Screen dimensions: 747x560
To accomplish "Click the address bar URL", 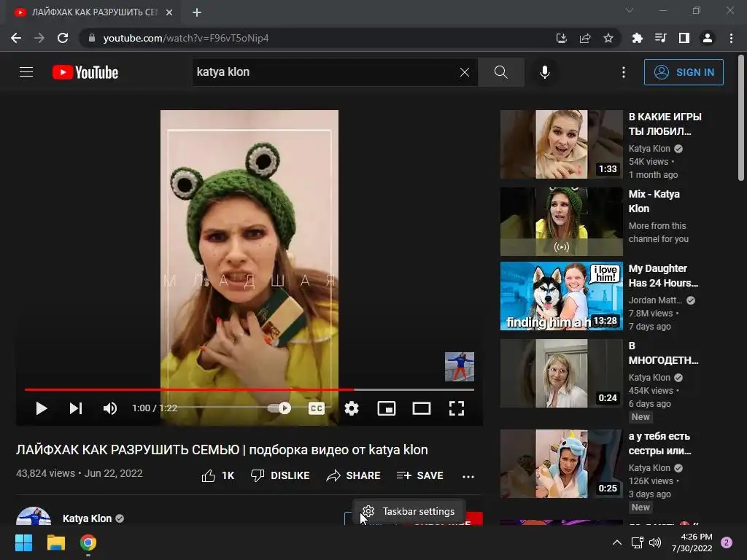I will pos(186,38).
